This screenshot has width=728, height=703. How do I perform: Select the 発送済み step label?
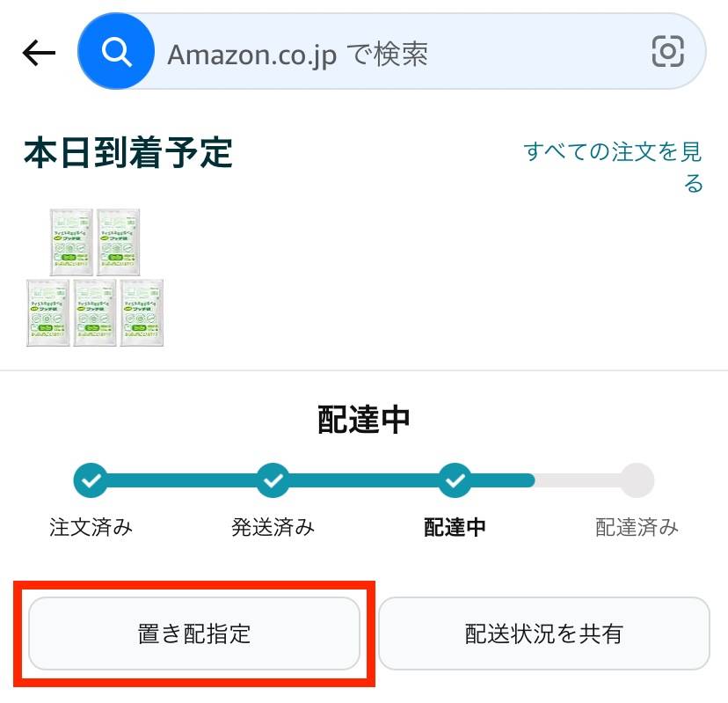click(273, 527)
